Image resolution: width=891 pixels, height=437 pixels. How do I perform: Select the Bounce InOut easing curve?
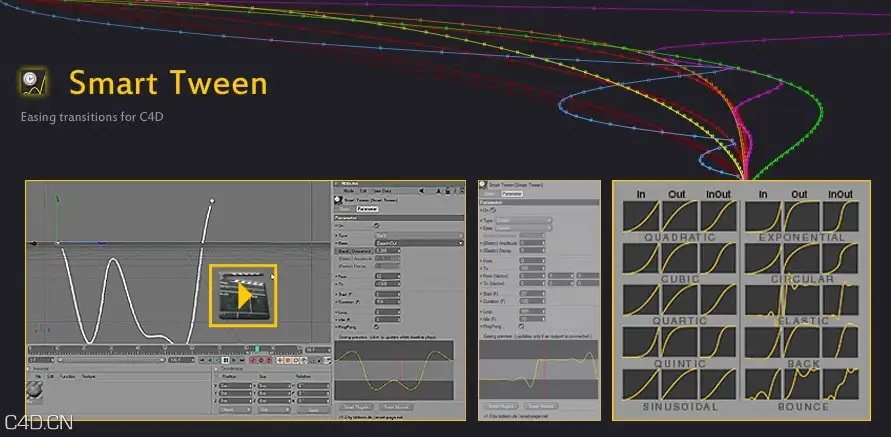pos(840,385)
